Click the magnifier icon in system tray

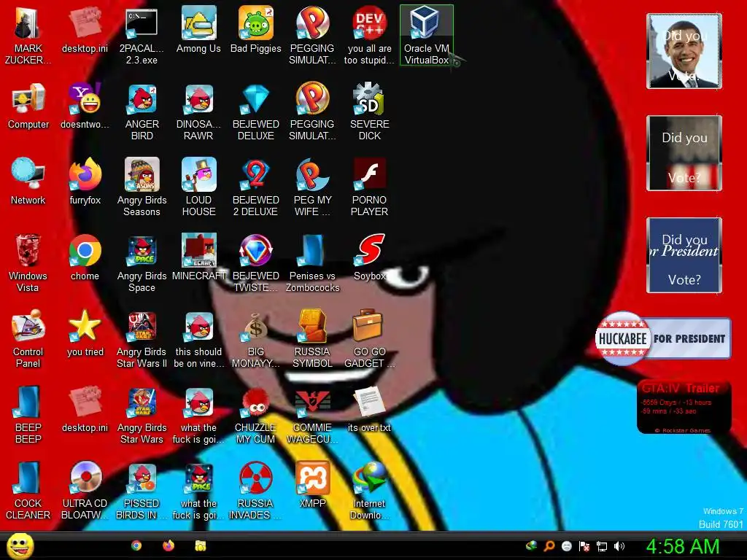point(549,546)
